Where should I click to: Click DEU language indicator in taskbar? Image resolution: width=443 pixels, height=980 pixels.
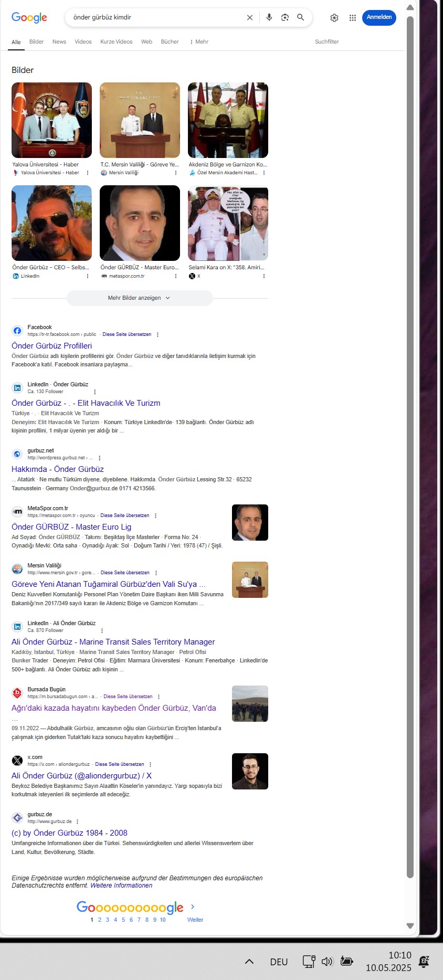point(279,962)
